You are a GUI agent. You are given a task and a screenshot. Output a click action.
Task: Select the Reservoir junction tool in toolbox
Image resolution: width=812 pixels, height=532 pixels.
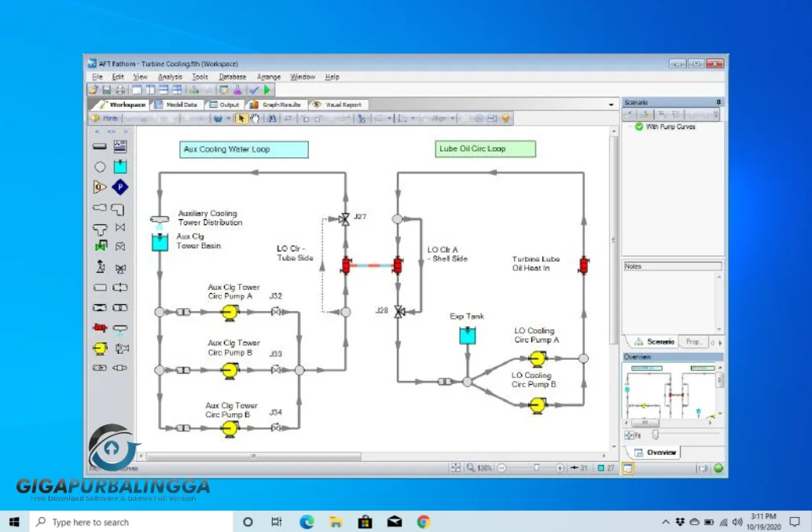pyautogui.click(x=119, y=167)
